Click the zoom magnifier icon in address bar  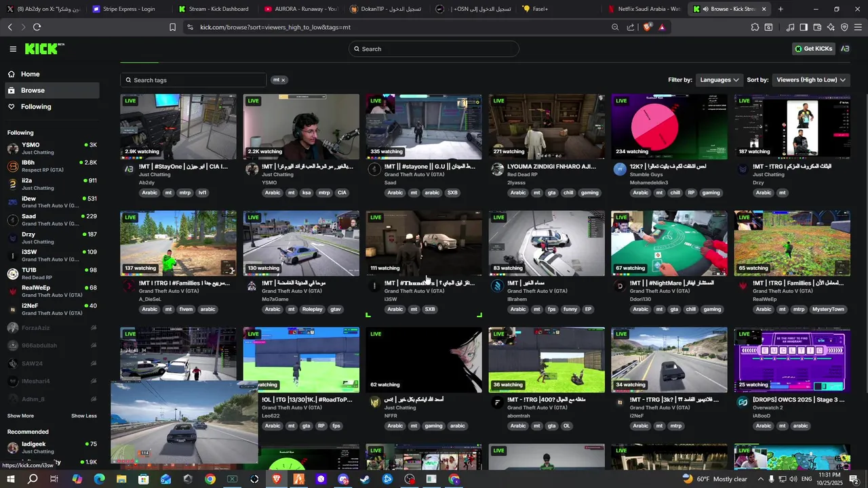pos(615,27)
